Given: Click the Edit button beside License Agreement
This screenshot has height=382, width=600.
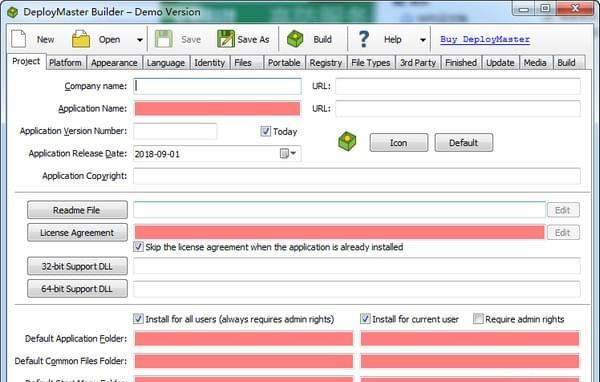Looking at the screenshot, I should tap(563, 232).
